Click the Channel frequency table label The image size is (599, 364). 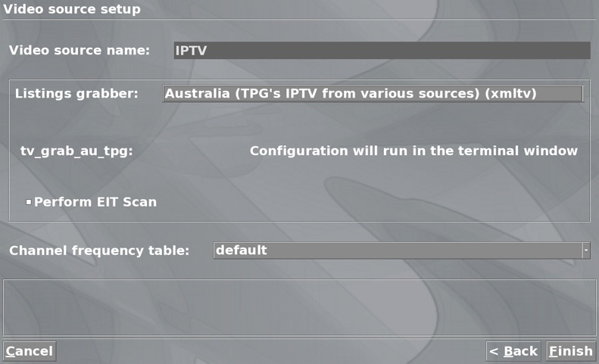(99, 250)
